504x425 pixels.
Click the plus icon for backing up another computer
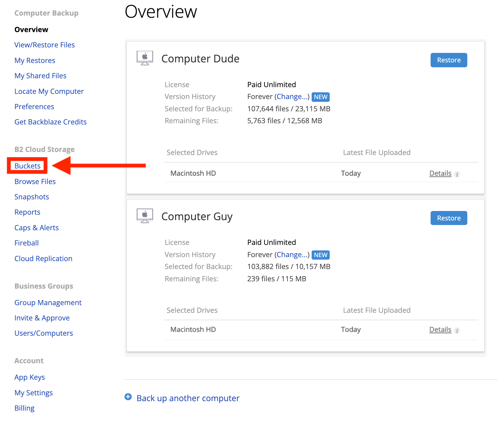(x=128, y=397)
